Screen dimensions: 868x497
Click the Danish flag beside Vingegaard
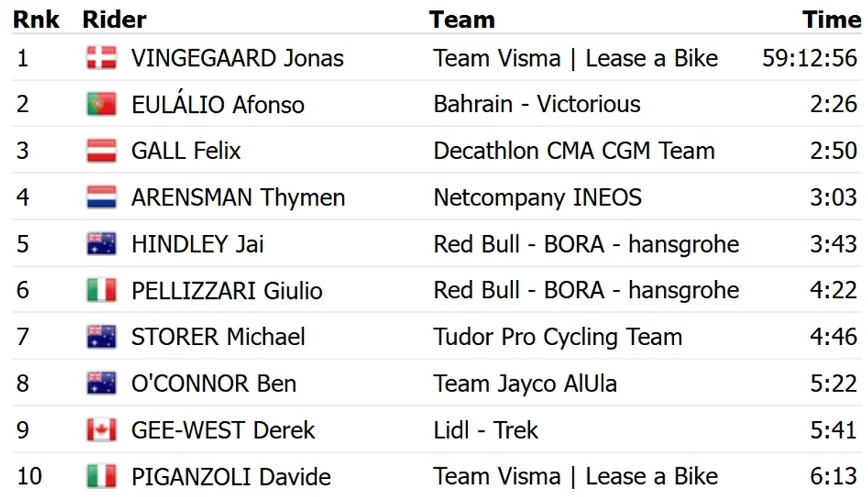[x=101, y=58]
